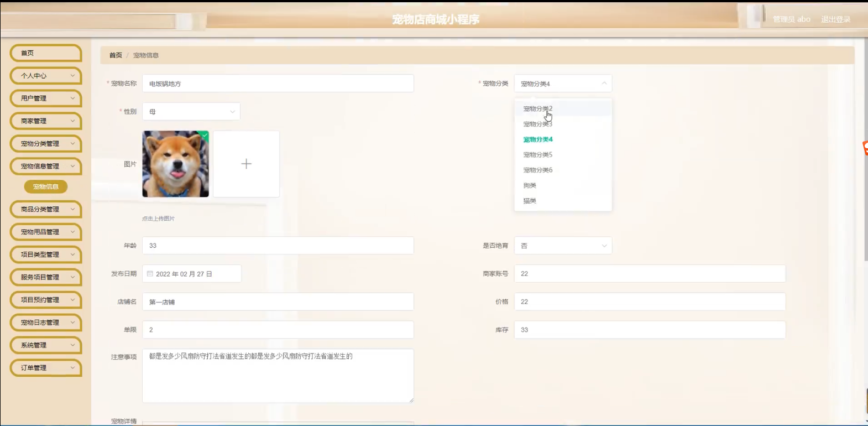
Task: Open 服务项目管理 sidebar menu
Action: point(46,278)
